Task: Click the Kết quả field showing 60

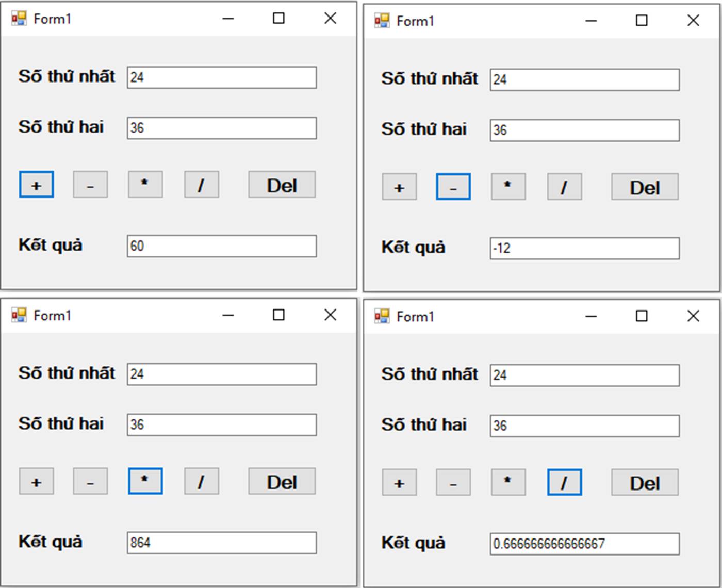Action: (x=222, y=246)
